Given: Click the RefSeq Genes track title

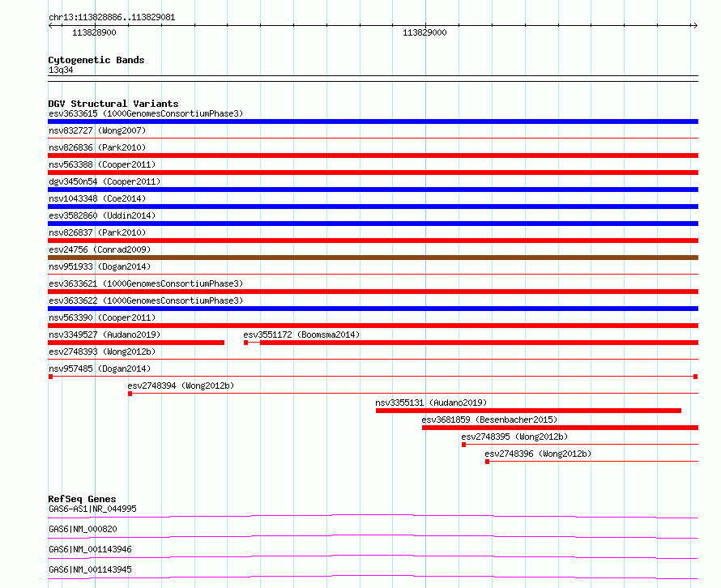Looking at the screenshot, I should [x=82, y=499].
